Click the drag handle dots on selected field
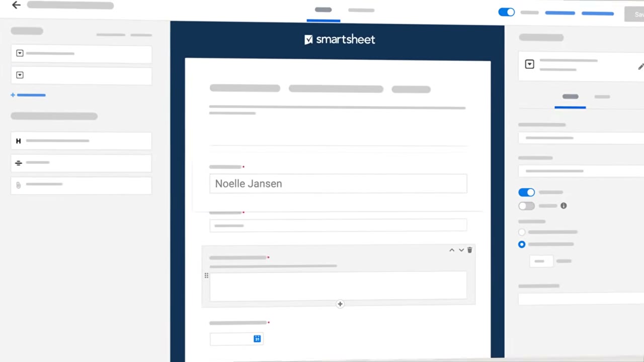The width and height of the screenshot is (644, 362). [x=206, y=276]
